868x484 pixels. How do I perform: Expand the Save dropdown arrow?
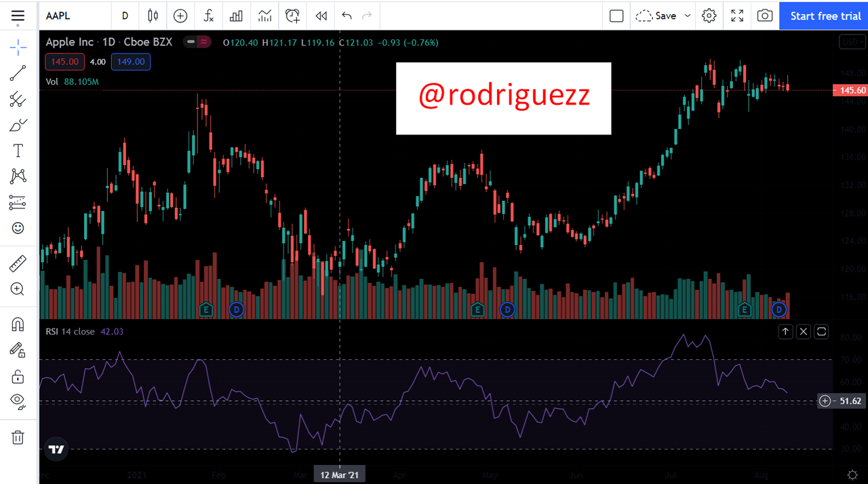pos(688,16)
